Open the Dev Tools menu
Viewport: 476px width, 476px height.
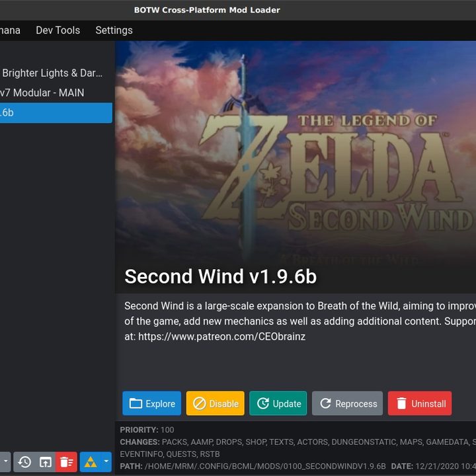click(x=58, y=30)
